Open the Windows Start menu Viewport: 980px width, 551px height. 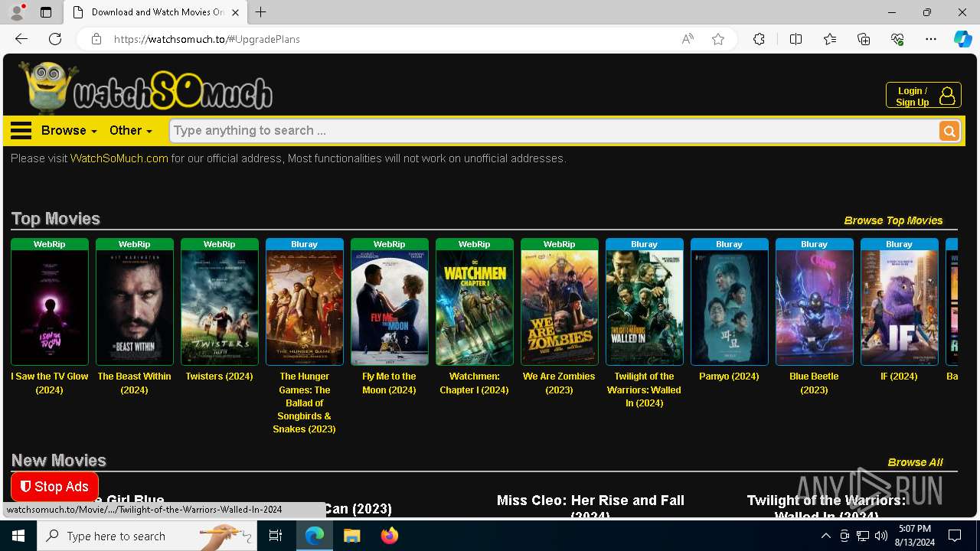pos(18,536)
